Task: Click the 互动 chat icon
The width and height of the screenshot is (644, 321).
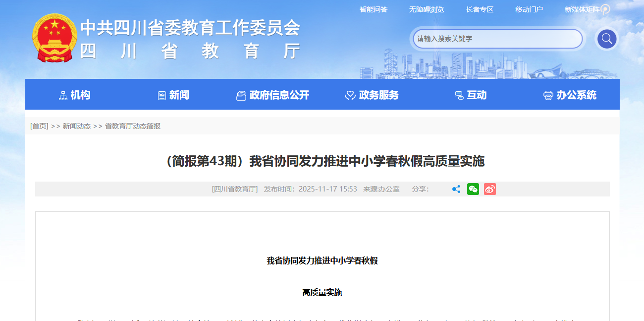Action: point(458,94)
